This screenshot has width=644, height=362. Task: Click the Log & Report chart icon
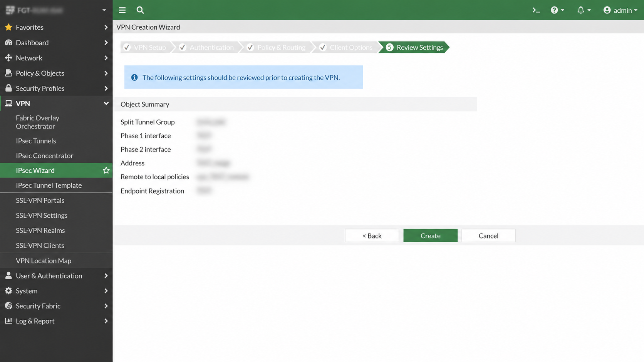(8, 320)
